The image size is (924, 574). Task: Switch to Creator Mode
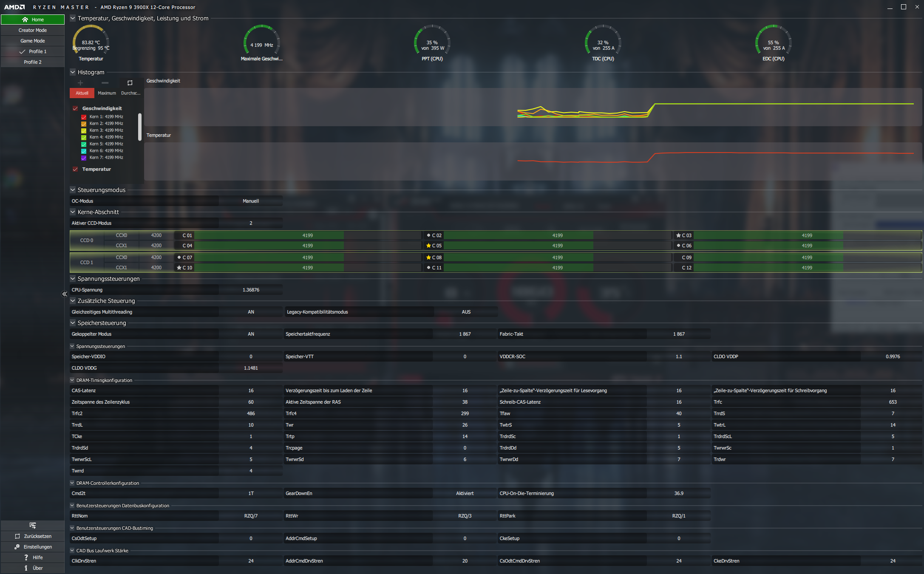pos(33,30)
